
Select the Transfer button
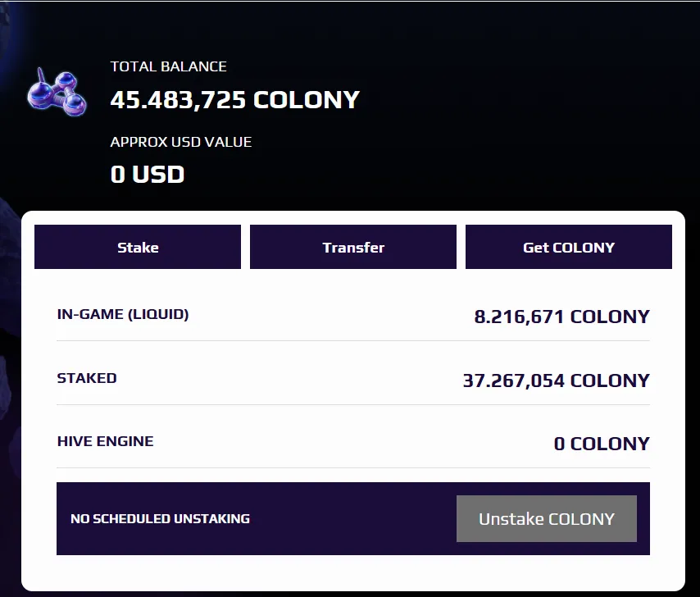[x=353, y=247]
